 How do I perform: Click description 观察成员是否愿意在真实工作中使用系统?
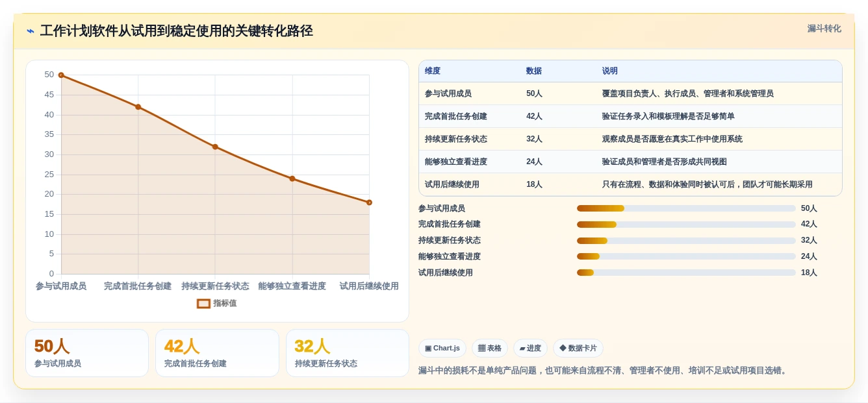tap(672, 139)
